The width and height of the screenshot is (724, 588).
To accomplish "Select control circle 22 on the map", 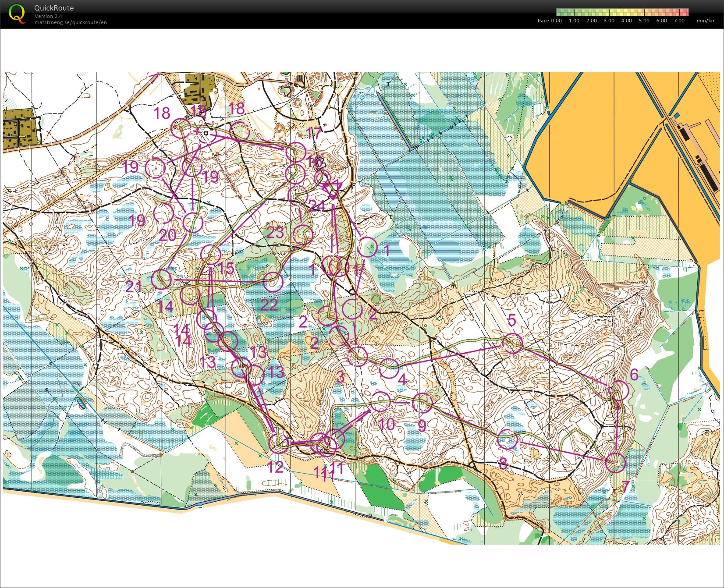I will [x=272, y=281].
